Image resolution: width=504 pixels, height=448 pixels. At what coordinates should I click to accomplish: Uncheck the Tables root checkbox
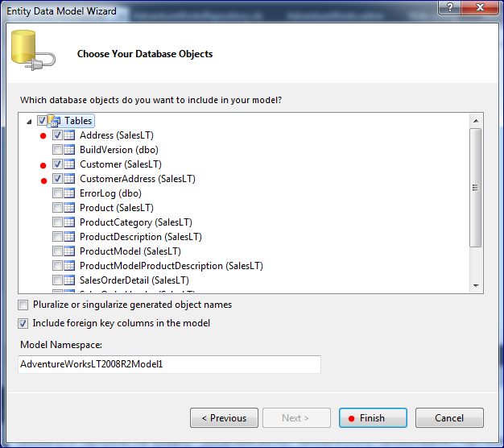tap(42, 121)
